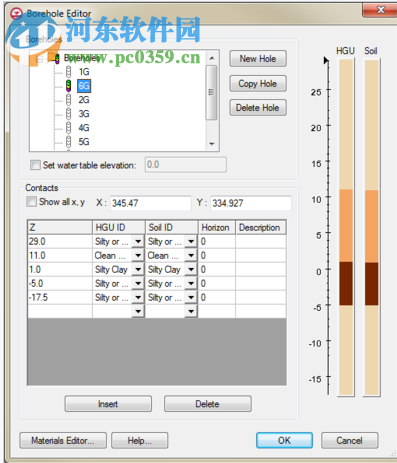Select borehole 3G in the tree

[84, 114]
